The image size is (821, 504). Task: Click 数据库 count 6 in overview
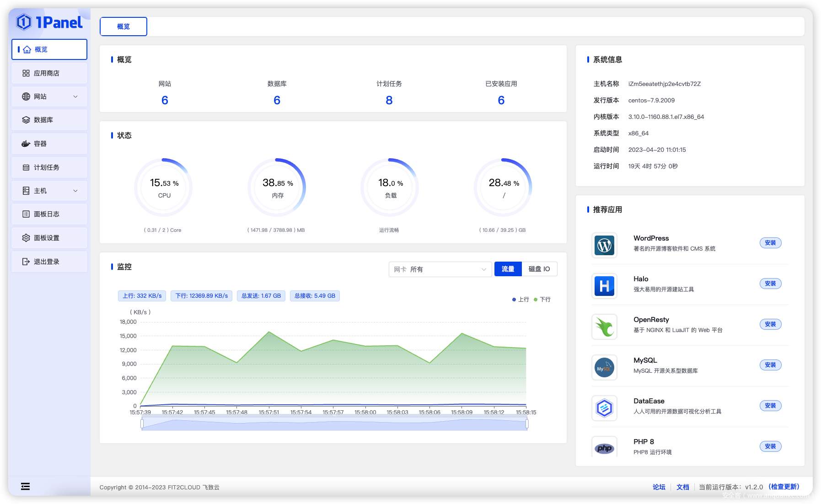[x=277, y=100]
